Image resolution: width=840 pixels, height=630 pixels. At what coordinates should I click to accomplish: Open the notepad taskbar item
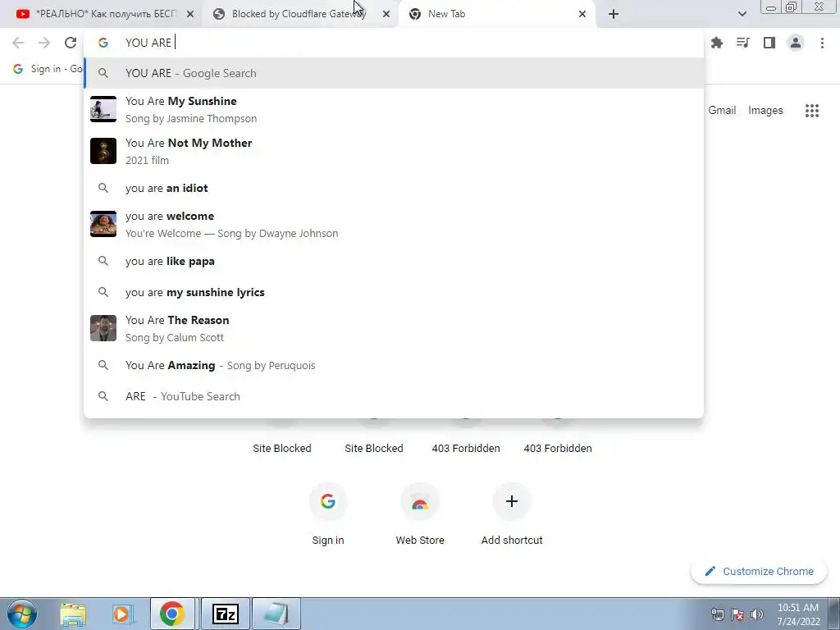coord(276,614)
